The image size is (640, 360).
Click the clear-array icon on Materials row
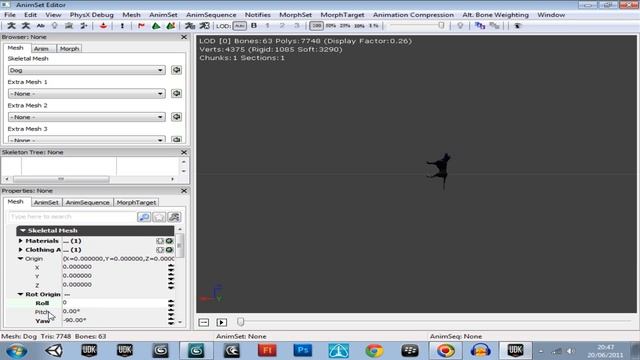(160, 241)
